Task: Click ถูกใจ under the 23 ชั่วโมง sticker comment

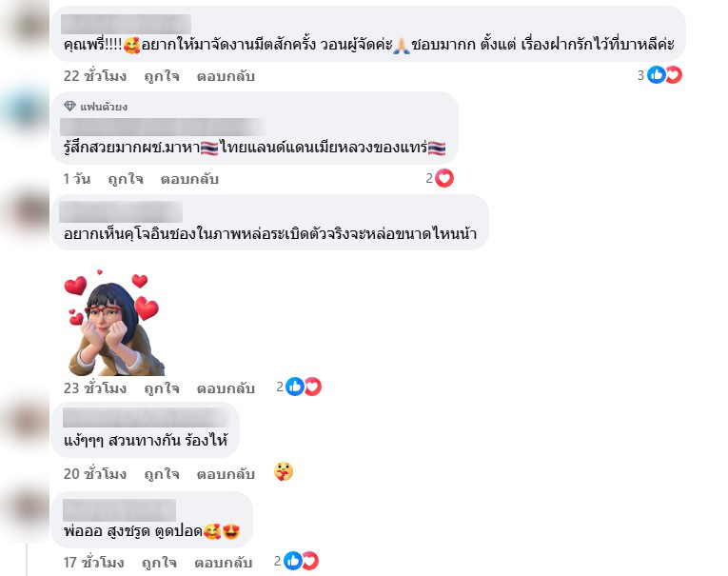Action: [x=162, y=387]
